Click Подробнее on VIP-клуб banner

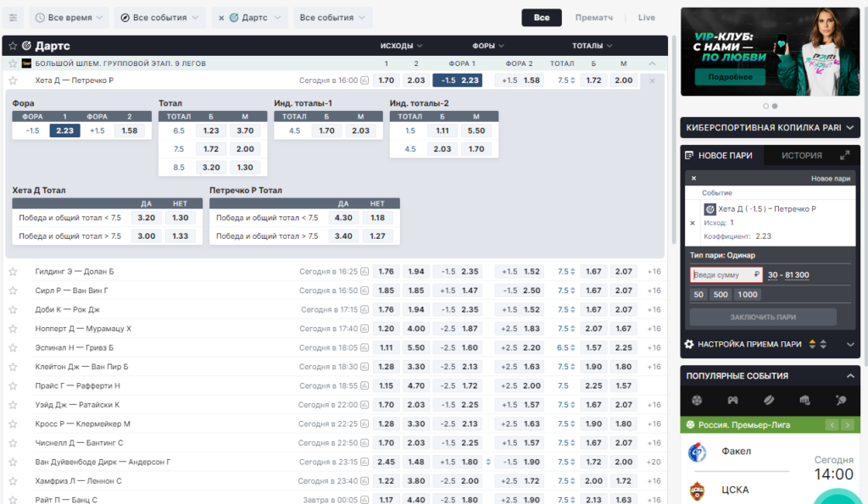(x=730, y=77)
